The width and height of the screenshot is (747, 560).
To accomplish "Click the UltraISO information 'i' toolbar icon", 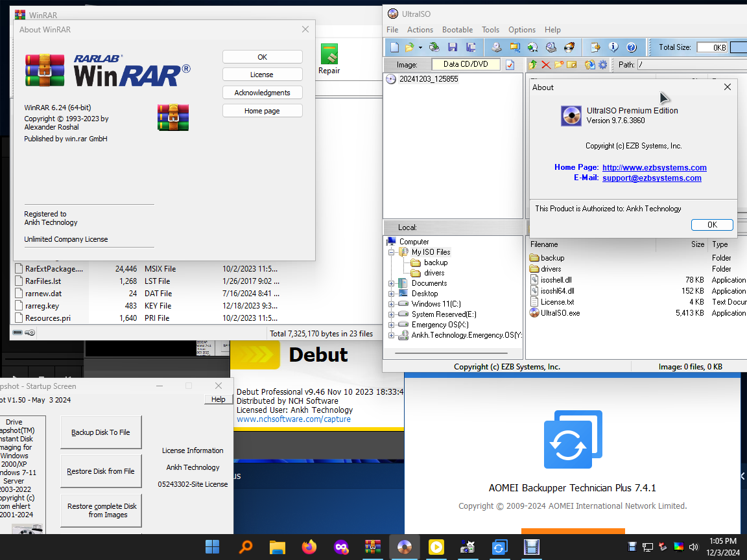I will pyautogui.click(x=613, y=47).
